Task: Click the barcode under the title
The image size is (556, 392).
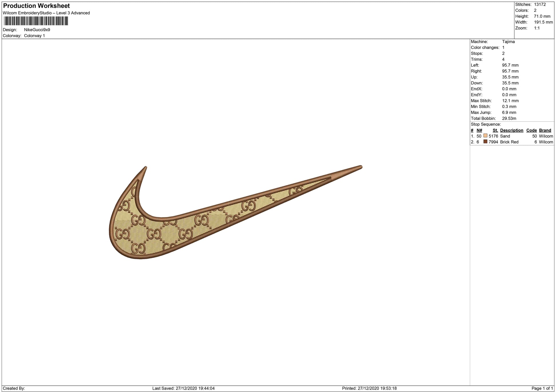Action: [x=36, y=21]
